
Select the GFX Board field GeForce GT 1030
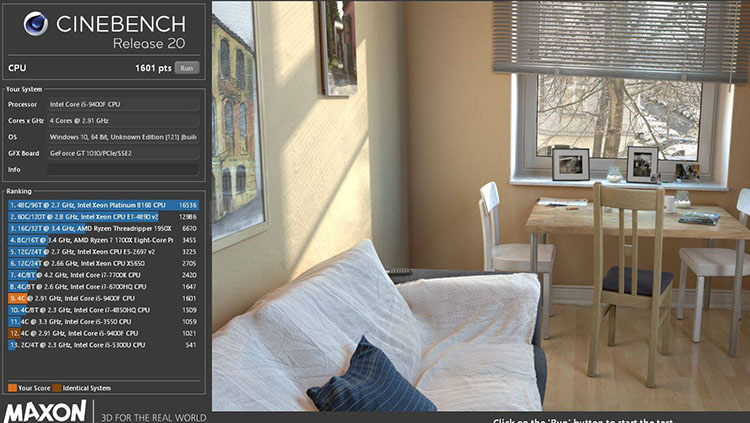pyautogui.click(x=123, y=153)
